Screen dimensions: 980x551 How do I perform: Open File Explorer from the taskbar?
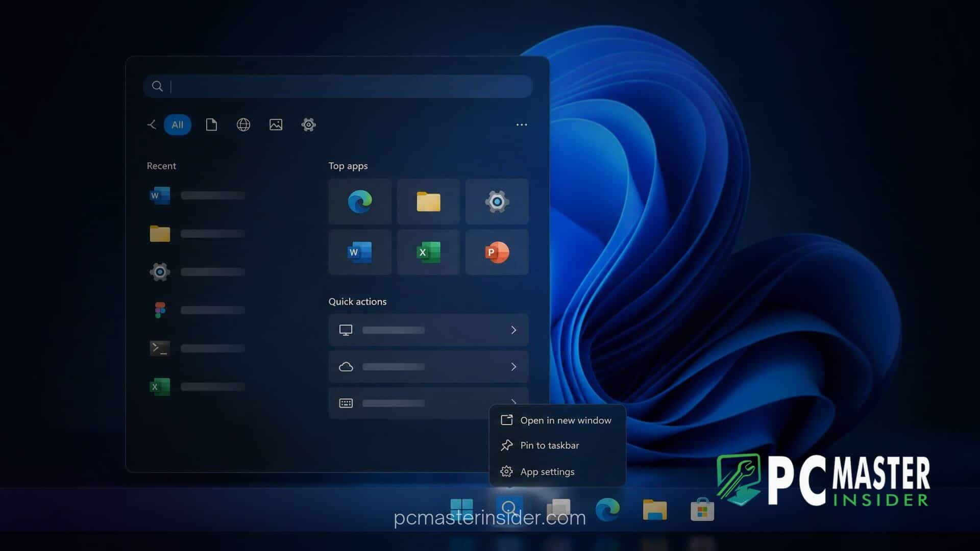coord(655,509)
